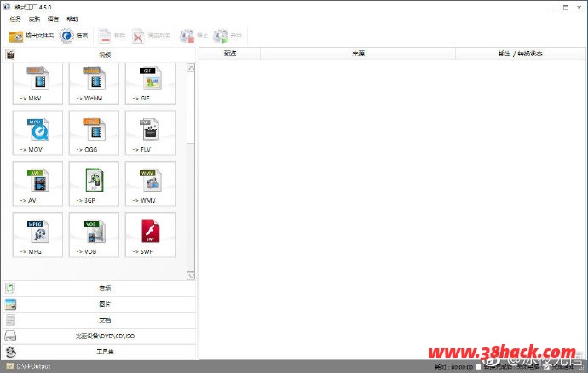Open the 帮助 help menu
Viewport: 588px width, 373px height.
[x=72, y=19]
